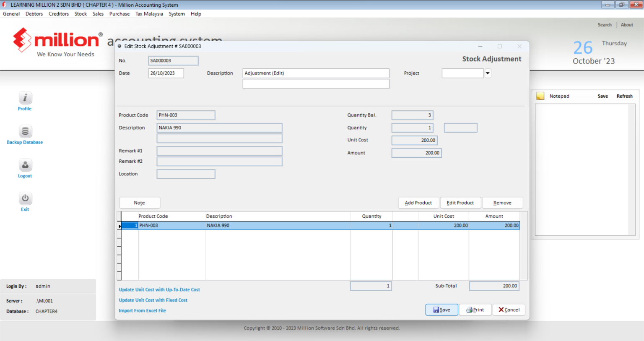Click the Date field 26/10/2023
This screenshot has height=341, width=644.
[x=166, y=73]
